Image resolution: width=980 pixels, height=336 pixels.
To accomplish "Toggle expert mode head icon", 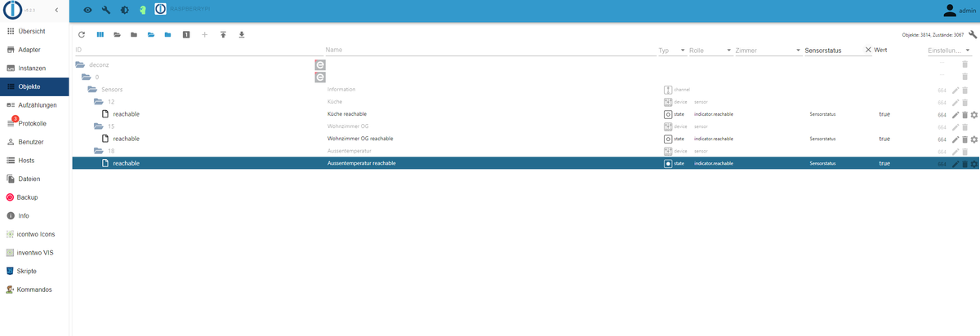I will pos(141,11).
